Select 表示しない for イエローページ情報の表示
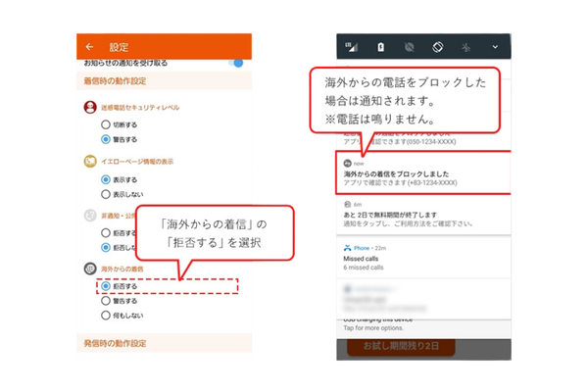 [106, 194]
